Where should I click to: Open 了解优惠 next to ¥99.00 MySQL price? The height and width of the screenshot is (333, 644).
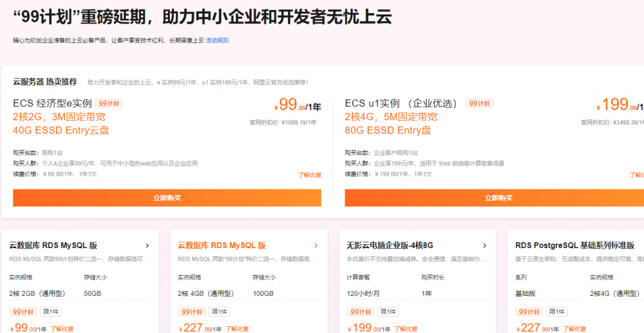[62, 329]
